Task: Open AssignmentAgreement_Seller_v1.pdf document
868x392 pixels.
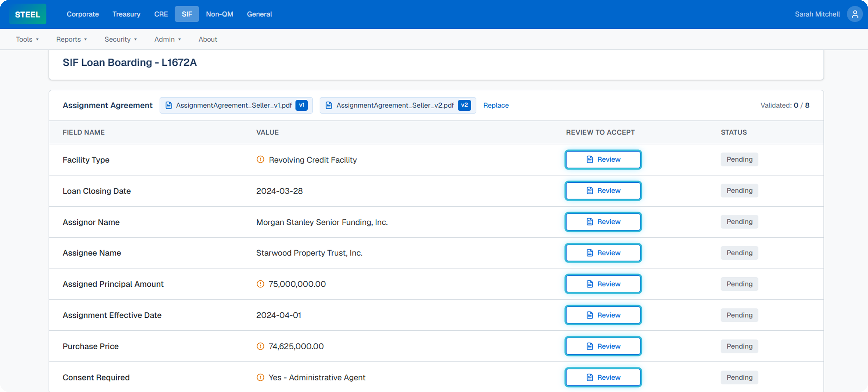Action: pos(236,105)
